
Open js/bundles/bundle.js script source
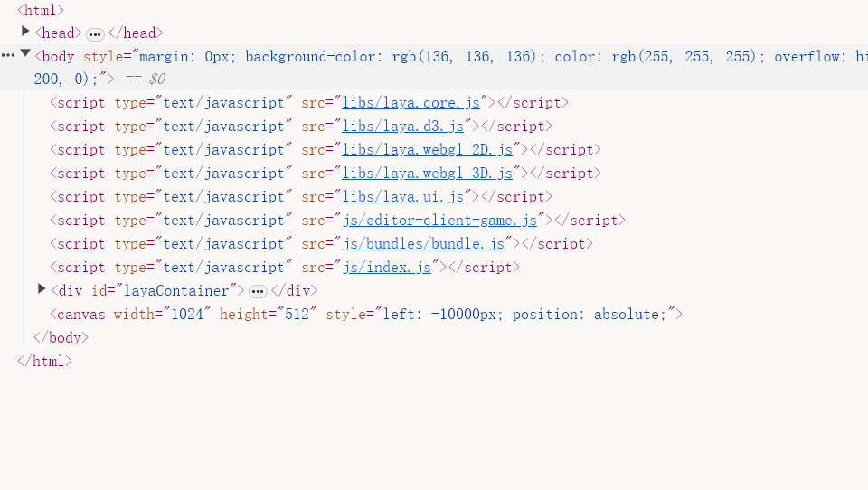point(422,244)
